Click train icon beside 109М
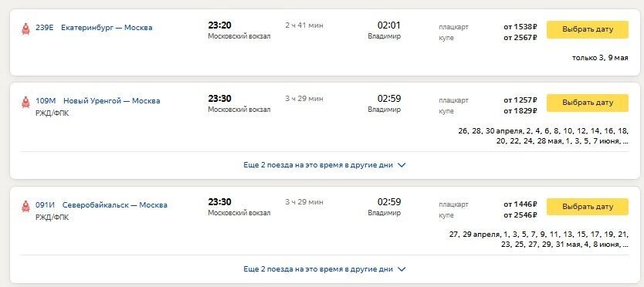The height and width of the screenshot is (287, 644). tap(26, 102)
